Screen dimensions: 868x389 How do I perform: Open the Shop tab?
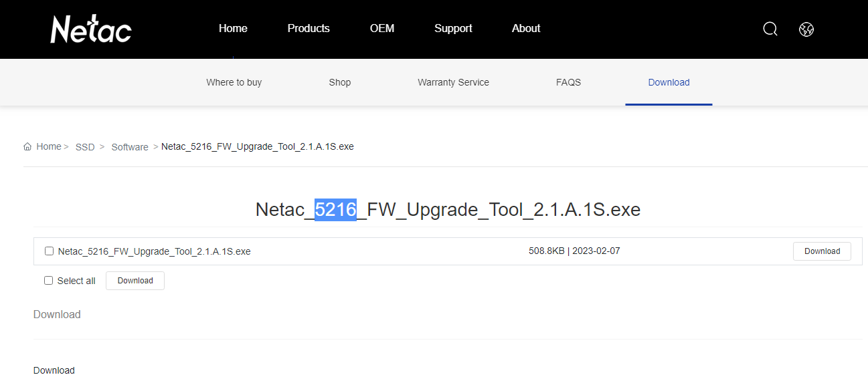[339, 82]
